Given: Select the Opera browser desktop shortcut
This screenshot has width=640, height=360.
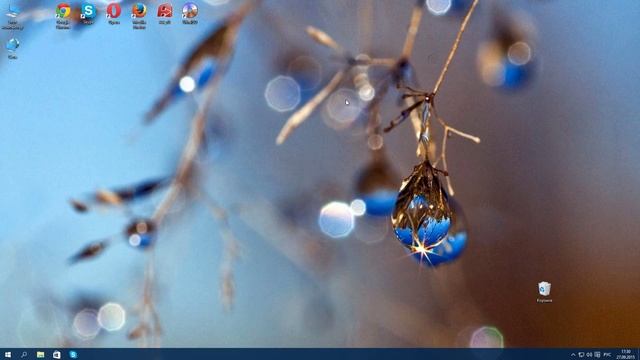Looking at the screenshot, I should pyautogui.click(x=114, y=13).
